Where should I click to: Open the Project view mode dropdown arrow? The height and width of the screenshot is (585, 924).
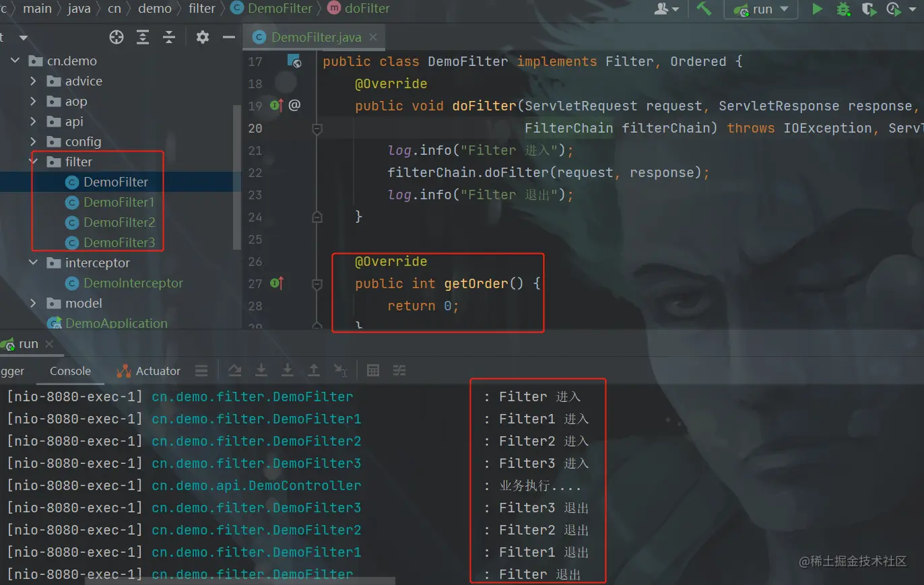pos(24,38)
